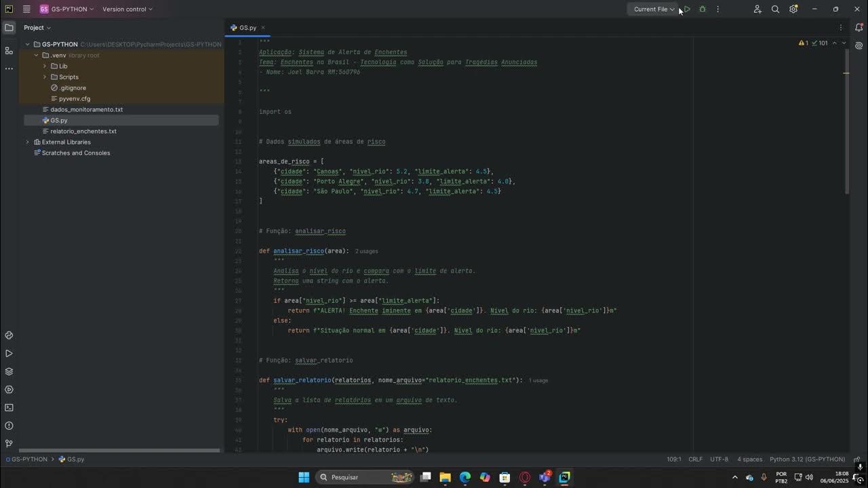The height and width of the screenshot is (488, 868).
Task: Start debugging with the bug icon
Action: point(703,9)
